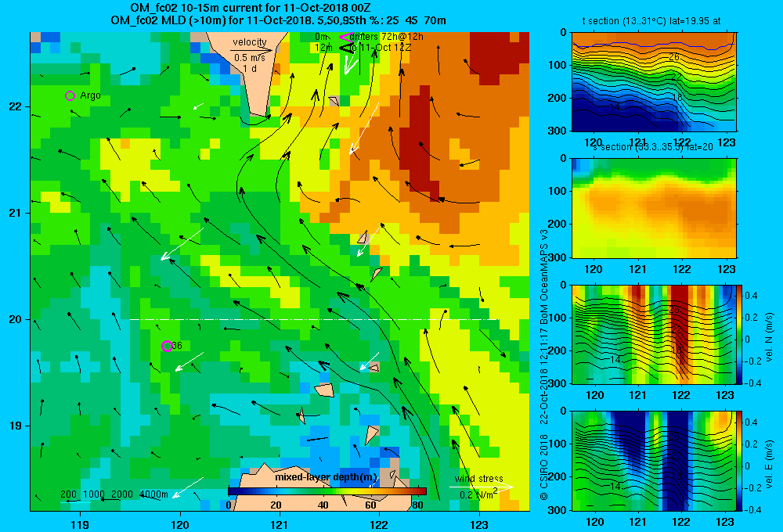Click the black drifter symbol at 12m

(345, 48)
